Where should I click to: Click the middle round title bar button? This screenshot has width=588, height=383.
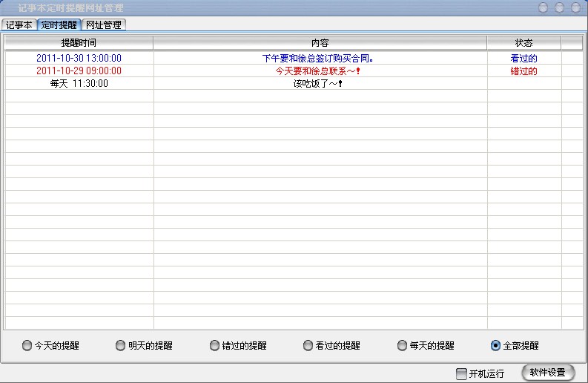(560, 7)
